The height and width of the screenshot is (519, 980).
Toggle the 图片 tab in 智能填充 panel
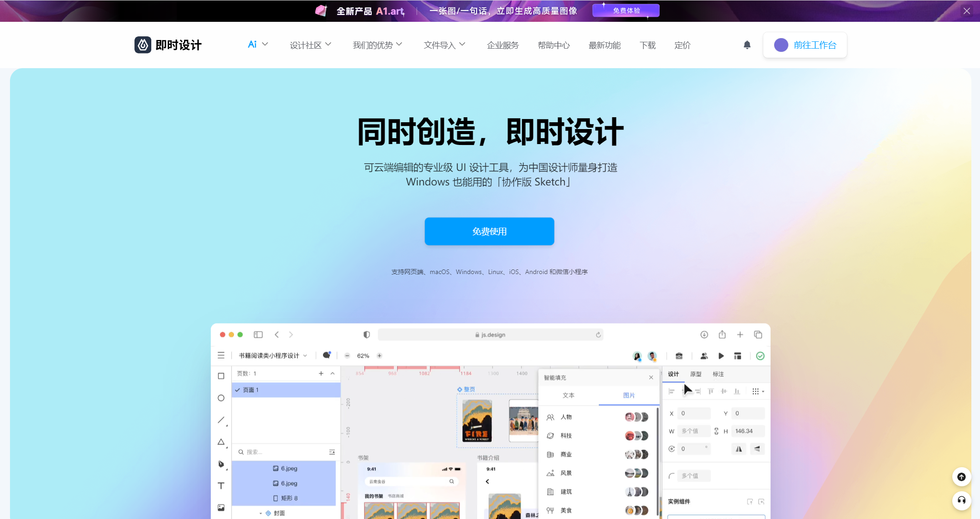(x=628, y=395)
